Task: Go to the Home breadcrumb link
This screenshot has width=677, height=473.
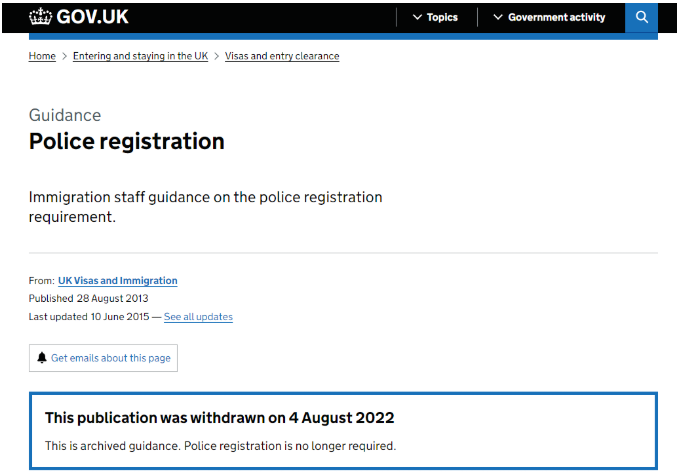Action: click(42, 56)
